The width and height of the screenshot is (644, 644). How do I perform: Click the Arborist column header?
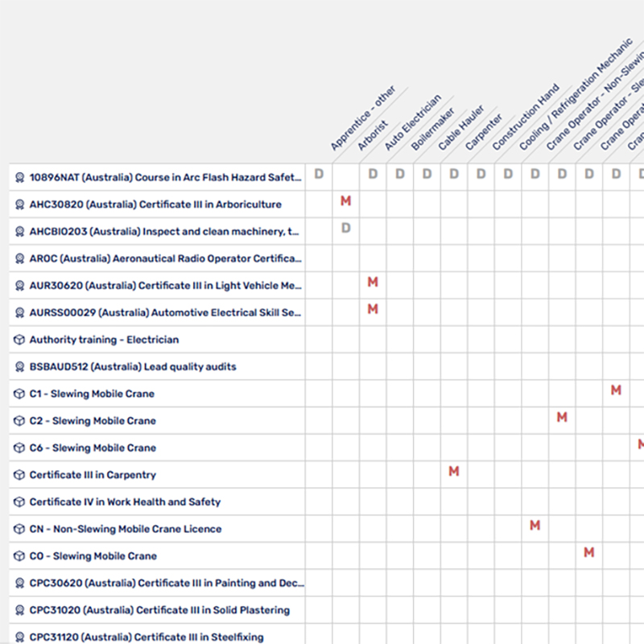[x=372, y=135]
